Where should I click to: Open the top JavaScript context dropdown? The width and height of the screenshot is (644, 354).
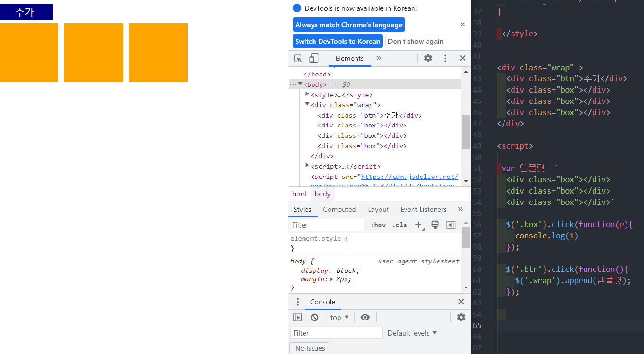(x=339, y=318)
